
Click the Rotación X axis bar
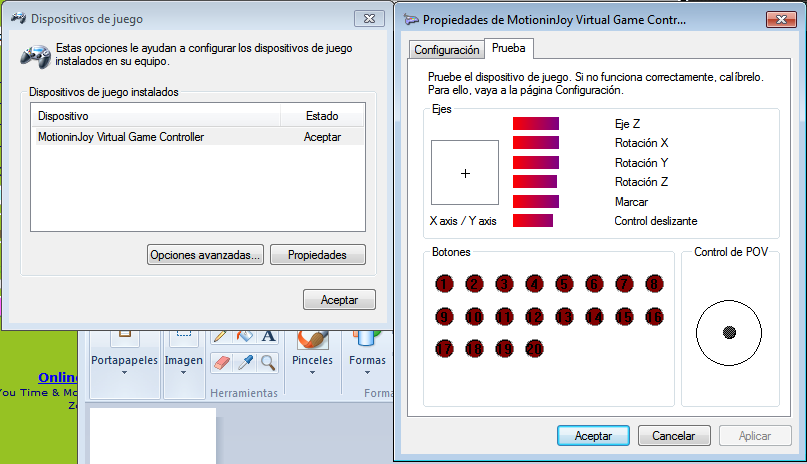pos(536,142)
